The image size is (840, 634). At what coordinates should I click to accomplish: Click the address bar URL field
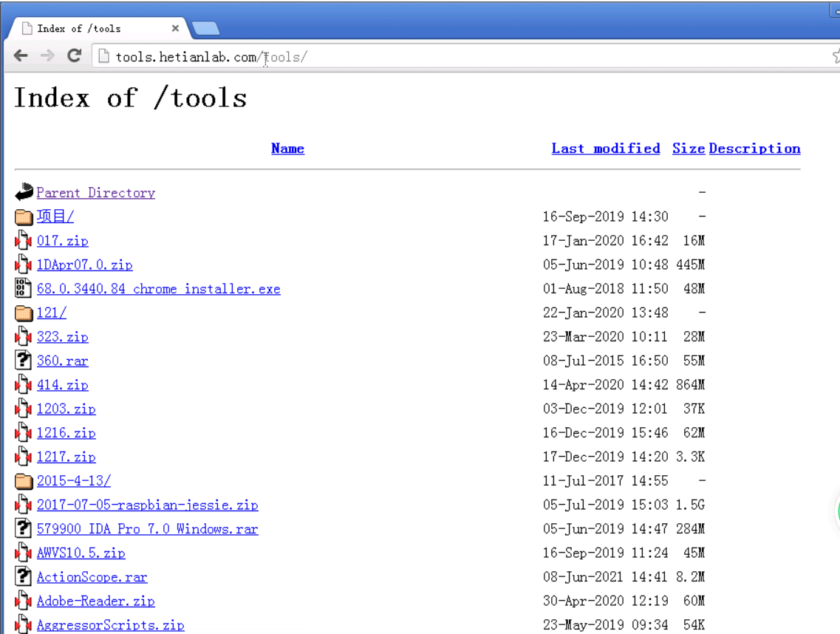point(466,57)
